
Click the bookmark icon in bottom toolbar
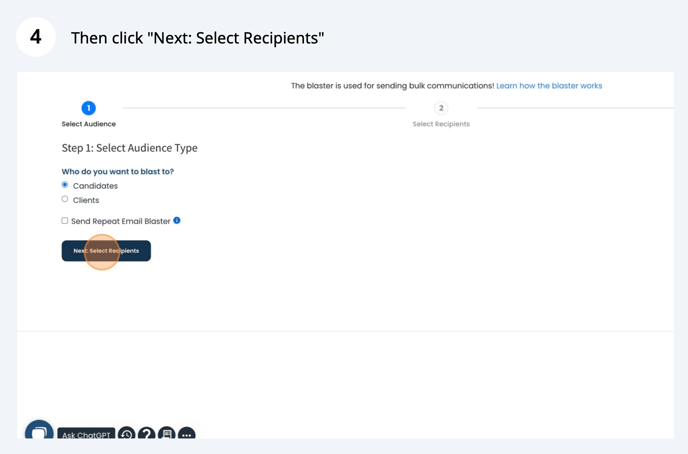[x=167, y=433]
